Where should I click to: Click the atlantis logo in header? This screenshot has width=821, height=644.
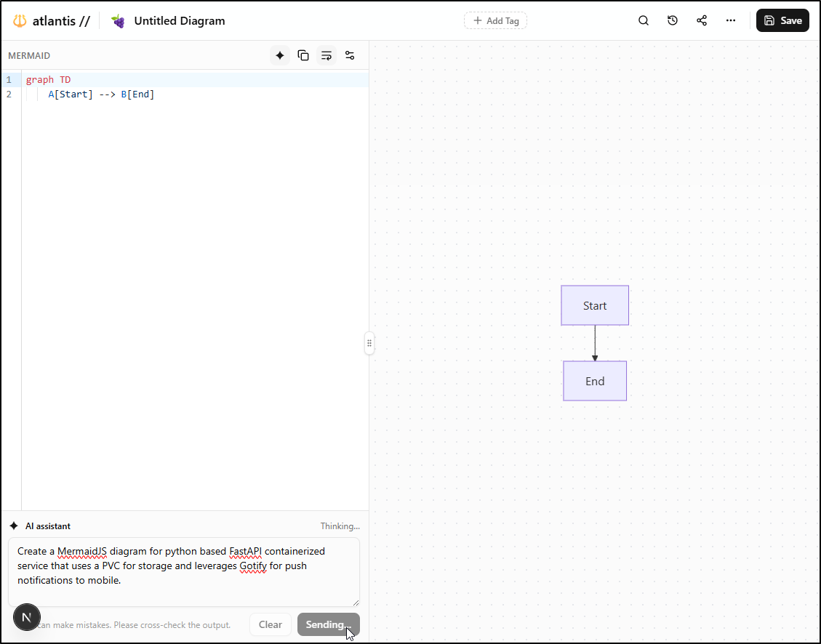click(x=51, y=21)
